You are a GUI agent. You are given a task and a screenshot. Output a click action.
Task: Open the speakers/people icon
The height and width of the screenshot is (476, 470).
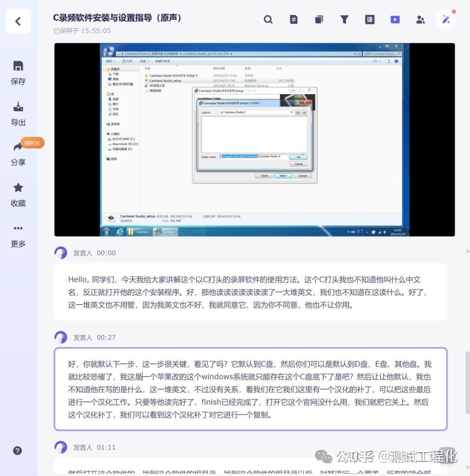(x=420, y=20)
